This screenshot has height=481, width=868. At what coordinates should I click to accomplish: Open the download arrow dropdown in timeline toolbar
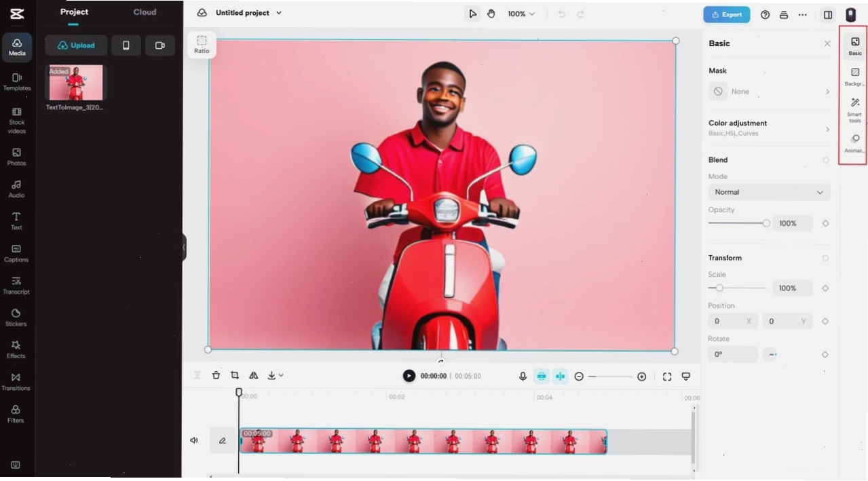click(x=275, y=375)
